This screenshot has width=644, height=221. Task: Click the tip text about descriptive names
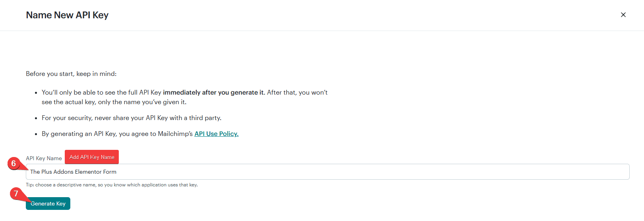pos(112,185)
